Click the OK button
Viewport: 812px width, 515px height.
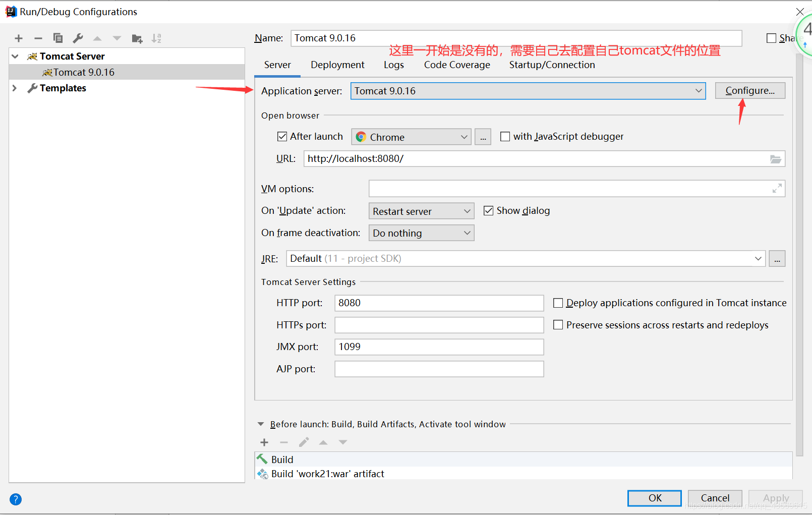click(x=655, y=498)
